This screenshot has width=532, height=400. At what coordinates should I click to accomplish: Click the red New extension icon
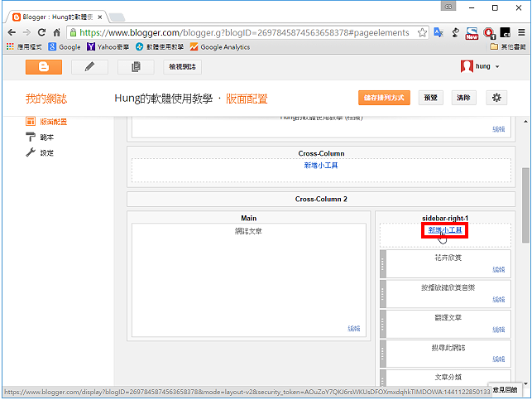coord(472,33)
